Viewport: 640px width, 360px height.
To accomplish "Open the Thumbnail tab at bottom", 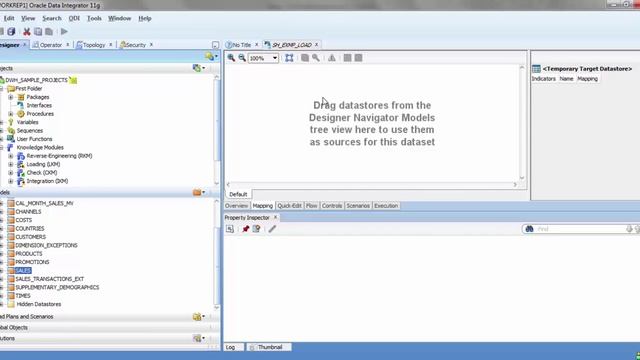I will [270, 347].
